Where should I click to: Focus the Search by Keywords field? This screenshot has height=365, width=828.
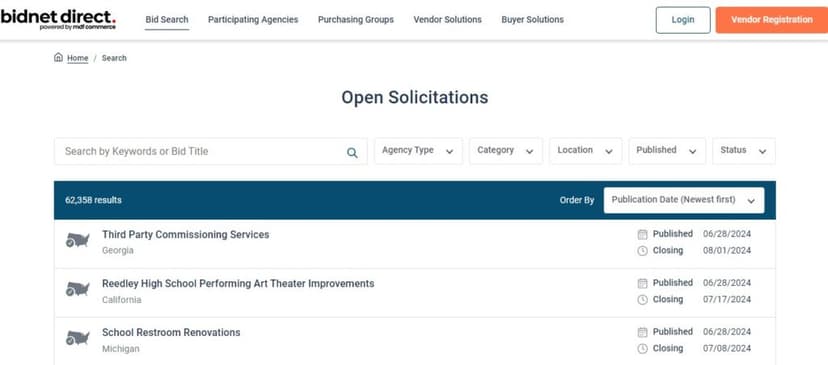211,151
